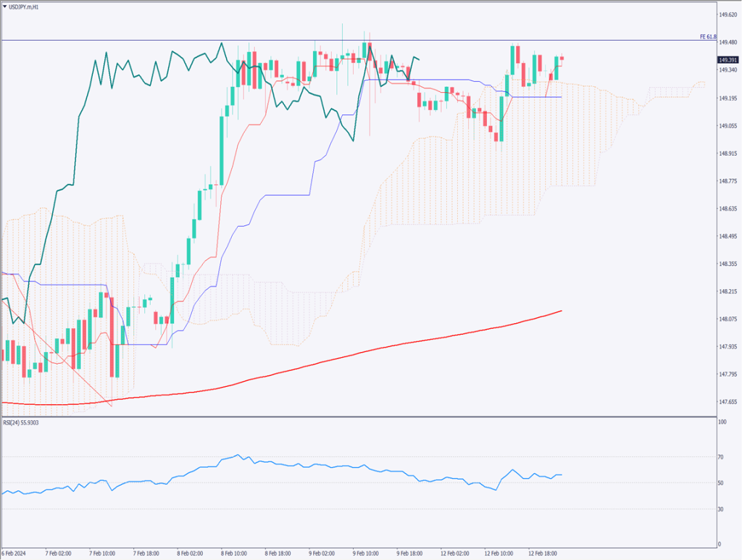Image resolution: width=742 pixels, height=560 pixels.
Task: Click the right end of red moving average
Action: click(x=562, y=311)
